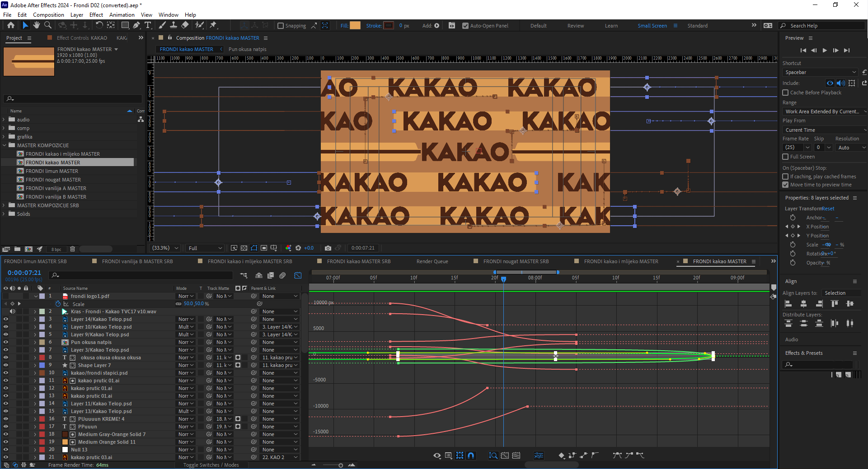
Task: Toggle the Graph Editor button in timeline
Action: [x=298, y=275]
